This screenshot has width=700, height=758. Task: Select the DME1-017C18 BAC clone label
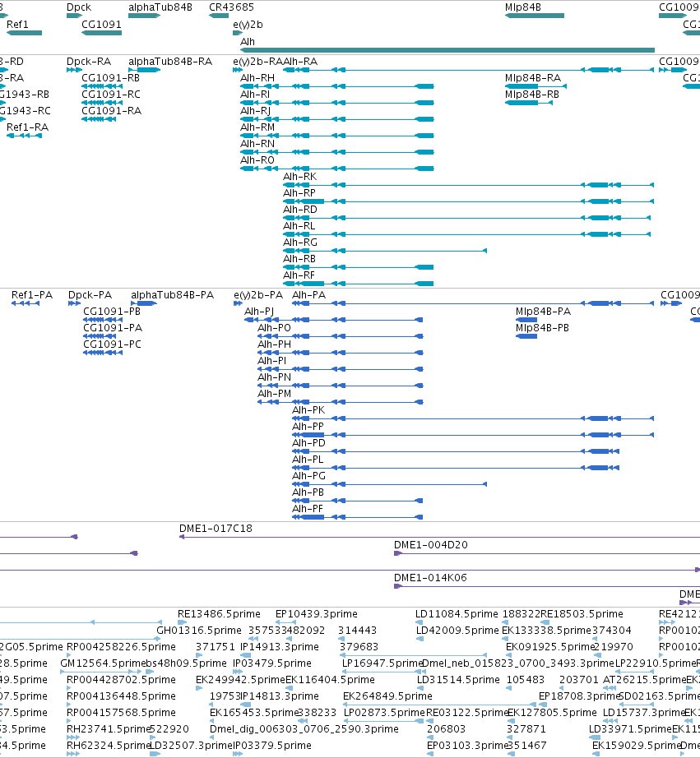(216, 529)
